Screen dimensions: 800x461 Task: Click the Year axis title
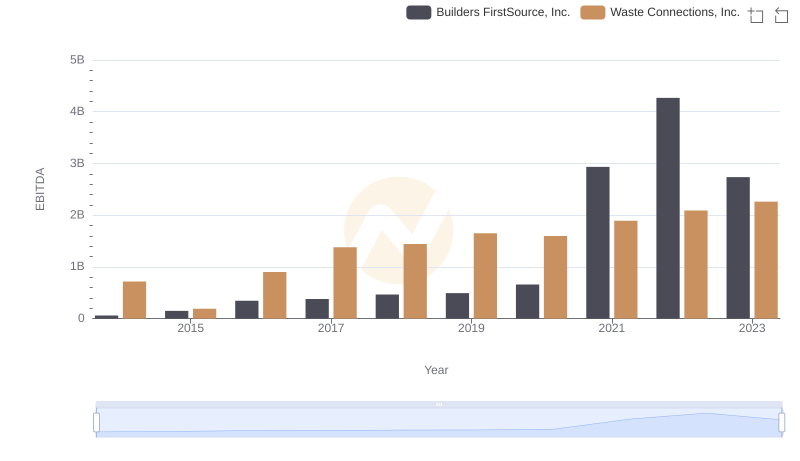436,370
